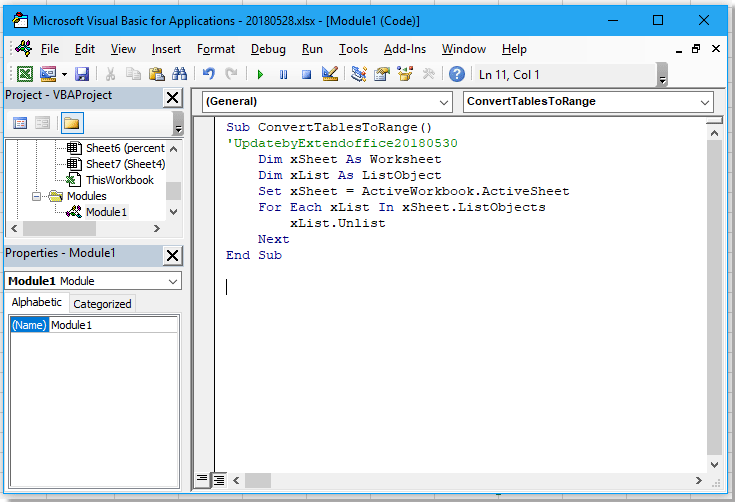Switch to the Categorized properties tab
The image size is (735, 502).
pos(102,304)
